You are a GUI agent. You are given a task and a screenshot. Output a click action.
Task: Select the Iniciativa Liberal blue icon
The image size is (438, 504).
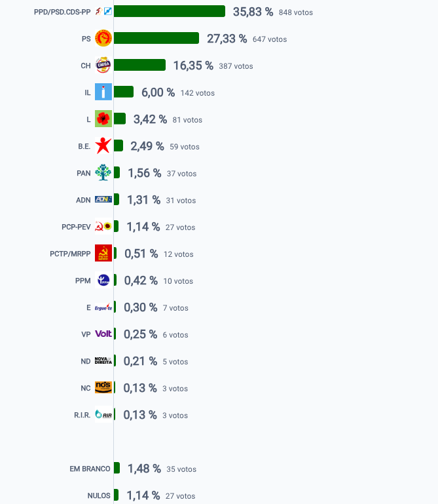(x=103, y=92)
